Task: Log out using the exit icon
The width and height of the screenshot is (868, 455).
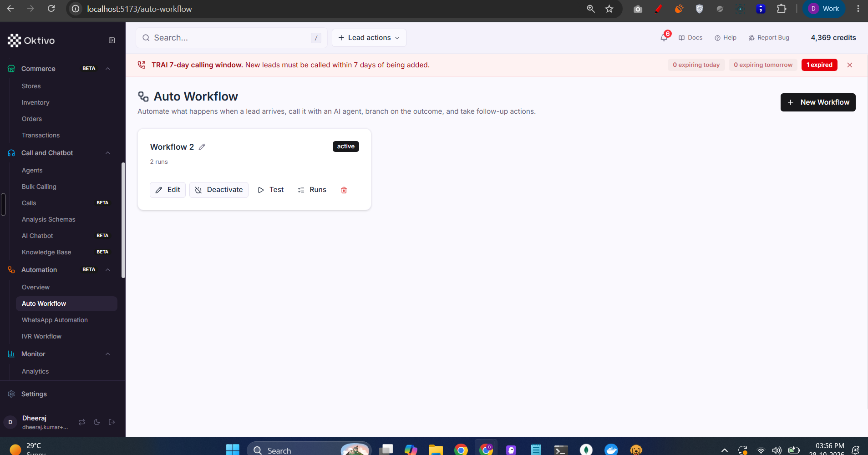Action: [x=112, y=422]
